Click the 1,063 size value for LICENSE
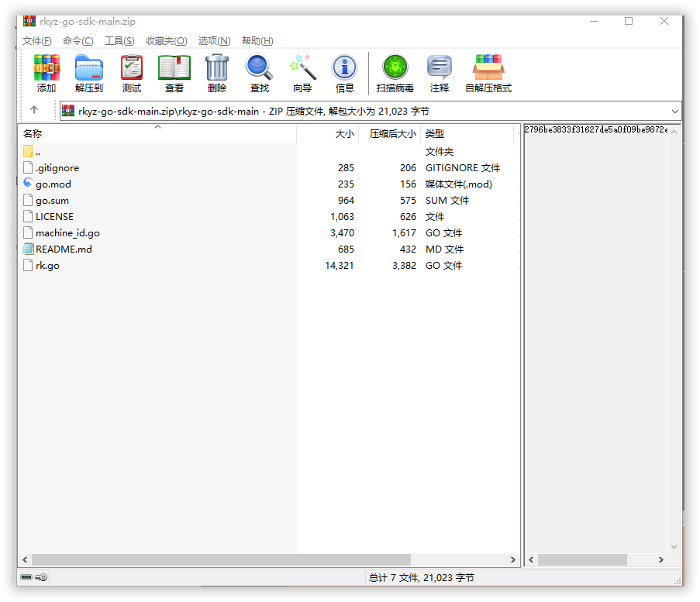The image size is (700, 602). (342, 216)
